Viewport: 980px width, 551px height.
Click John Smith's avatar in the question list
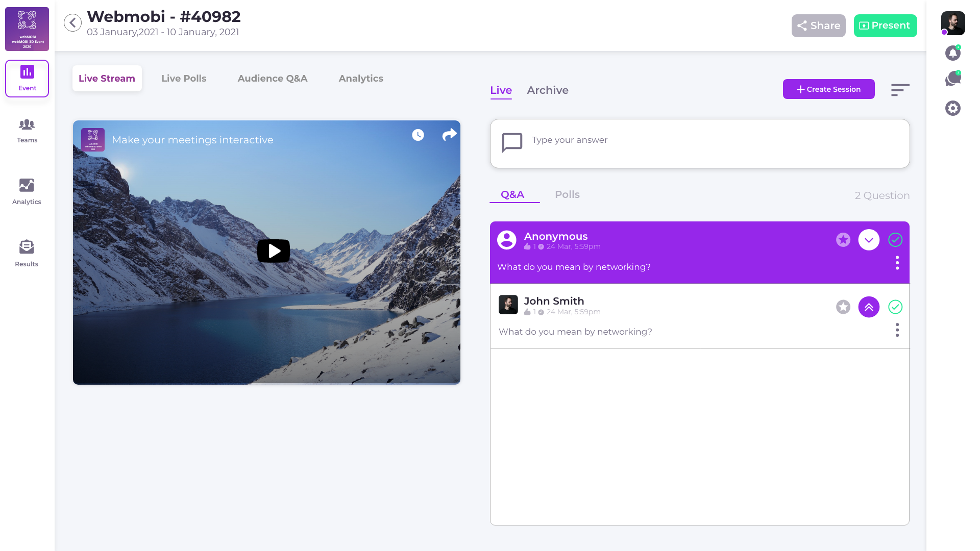(x=508, y=305)
